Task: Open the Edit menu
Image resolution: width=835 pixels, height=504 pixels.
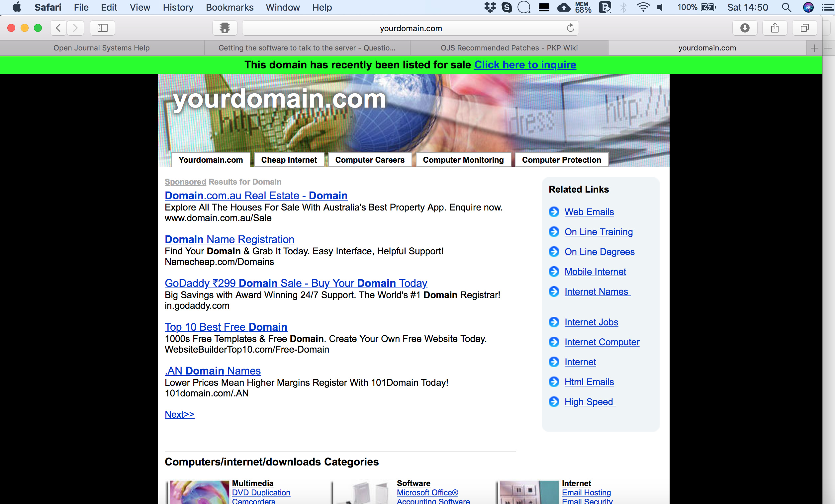Action: [x=109, y=7]
